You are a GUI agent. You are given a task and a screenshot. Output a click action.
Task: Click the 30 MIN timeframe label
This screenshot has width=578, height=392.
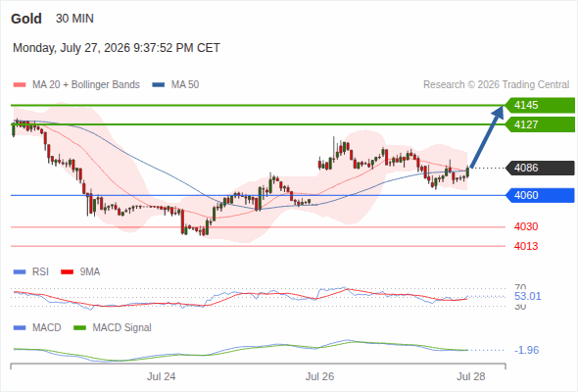(74, 19)
